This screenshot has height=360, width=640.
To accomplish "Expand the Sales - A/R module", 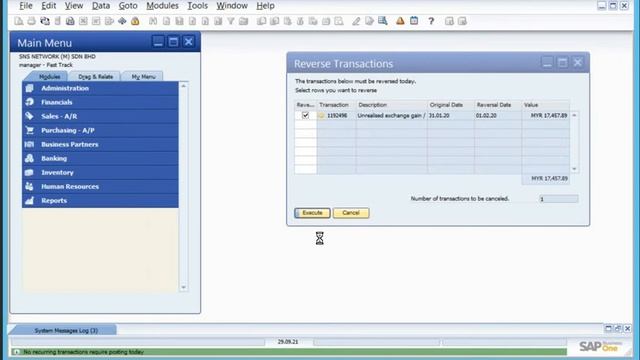I will [100, 116].
